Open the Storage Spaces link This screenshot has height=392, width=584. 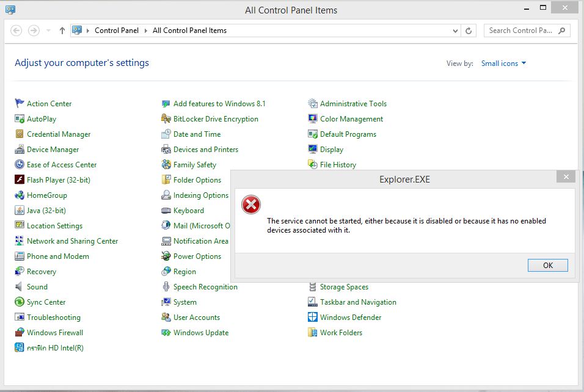pos(344,286)
